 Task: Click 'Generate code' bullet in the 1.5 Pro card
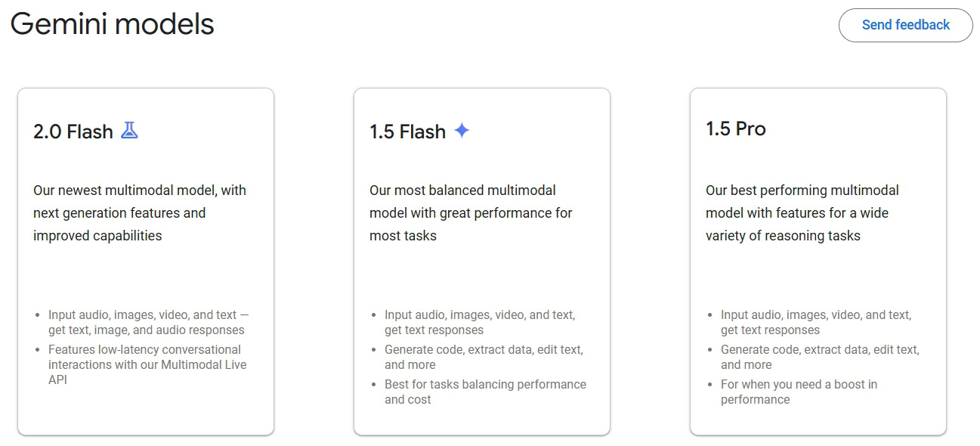(x=820, y=357)
